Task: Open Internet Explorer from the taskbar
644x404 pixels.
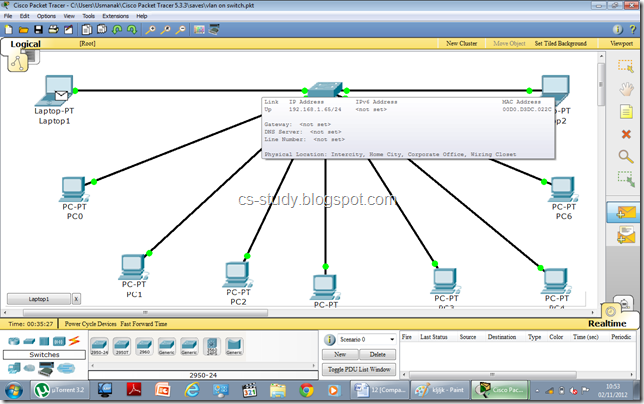Action: (x=192, y=390)
